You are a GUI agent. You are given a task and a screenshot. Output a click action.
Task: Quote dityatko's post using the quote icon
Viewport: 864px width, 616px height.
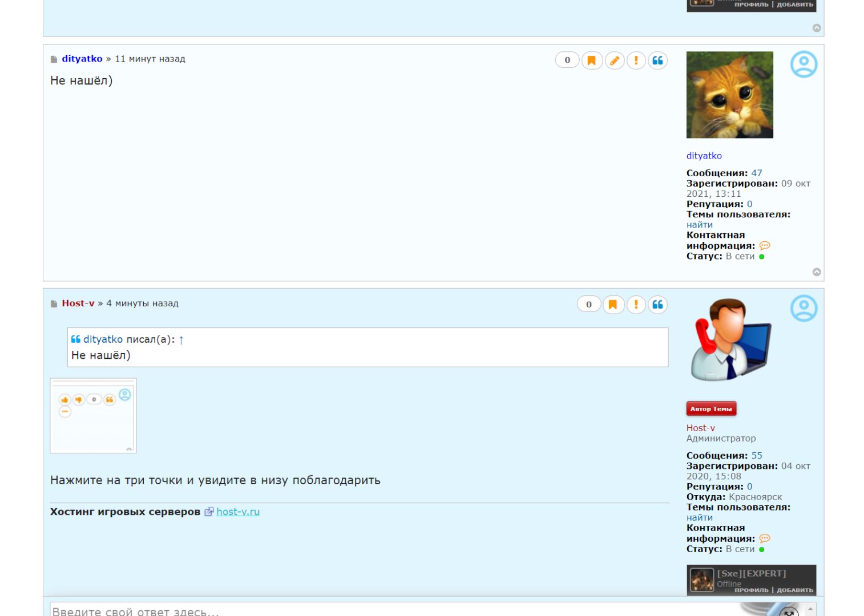657,60
